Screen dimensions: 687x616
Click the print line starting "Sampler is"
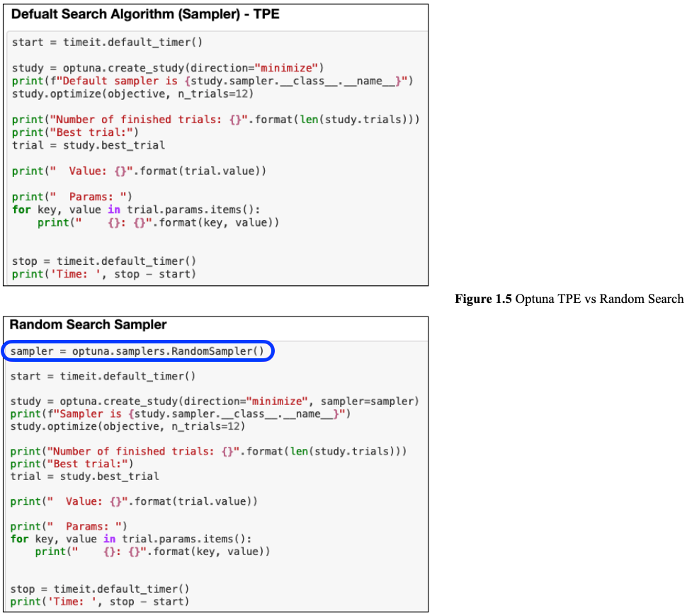click(180, 413)
